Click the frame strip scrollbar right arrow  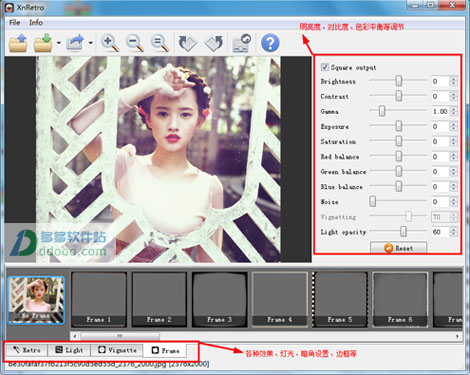[458, 336]
